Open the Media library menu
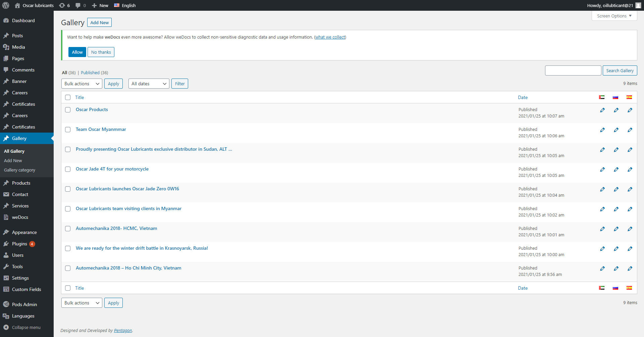The width and height of the screenshot is (644, 337). click(27, 47)
